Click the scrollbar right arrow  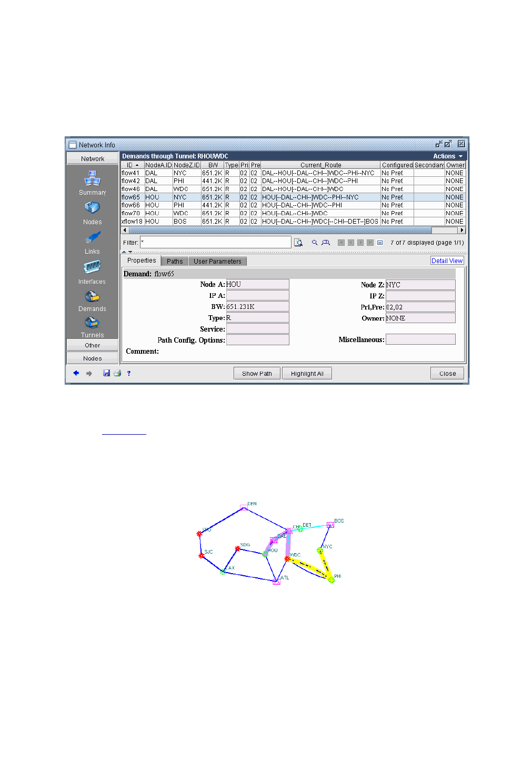462,230
